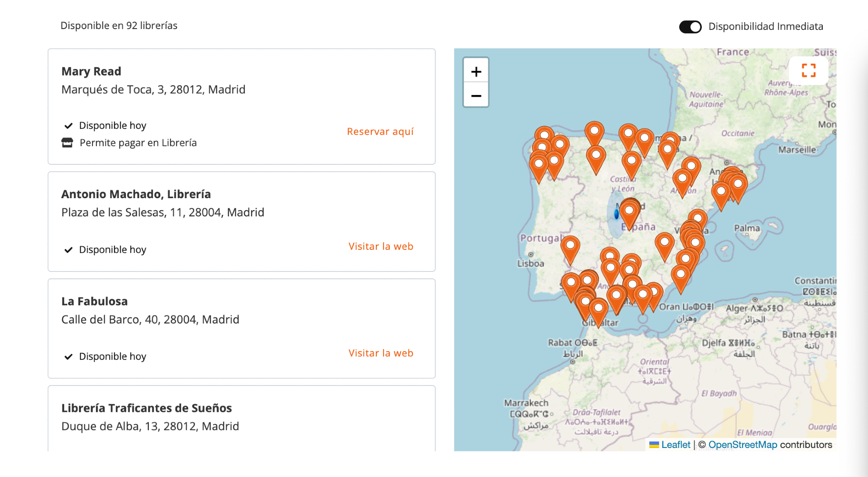Open the Leaflet attribution link
The image size is (868, 477).
click(x=675, y=444)
